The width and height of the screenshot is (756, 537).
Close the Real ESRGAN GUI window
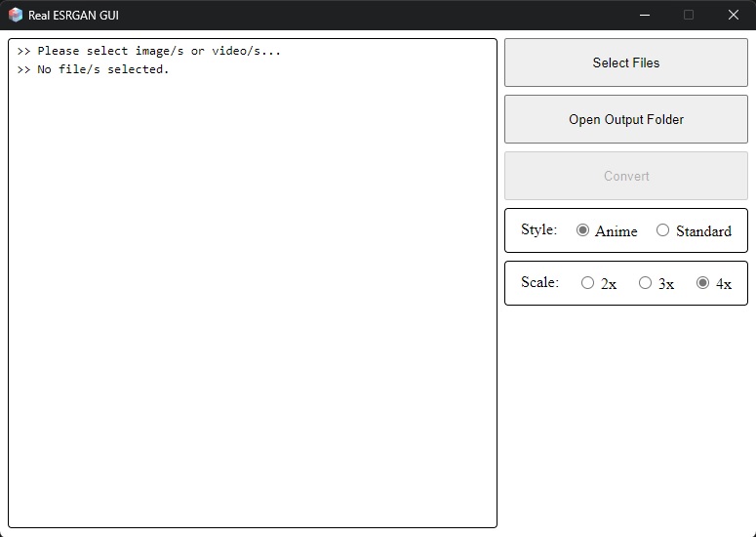[734, 15]
